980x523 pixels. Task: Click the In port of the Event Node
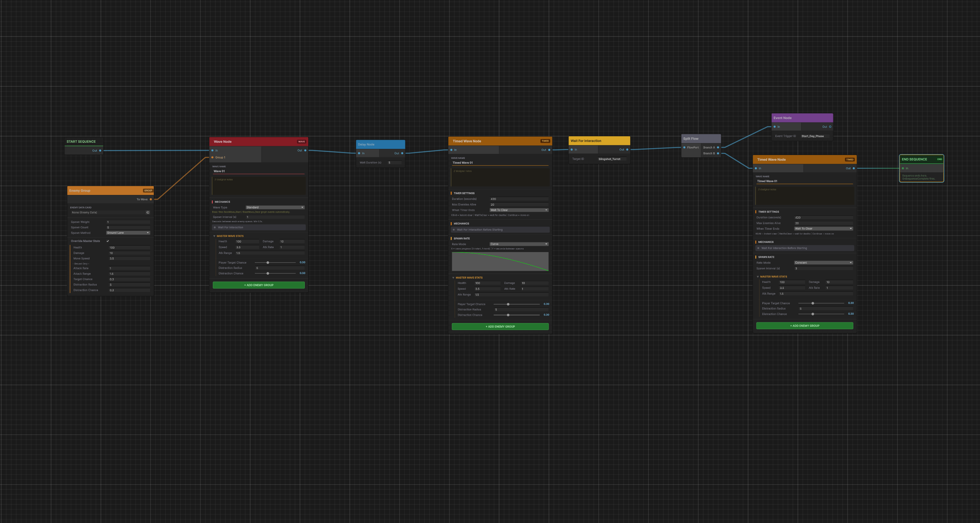coord(775,127)
